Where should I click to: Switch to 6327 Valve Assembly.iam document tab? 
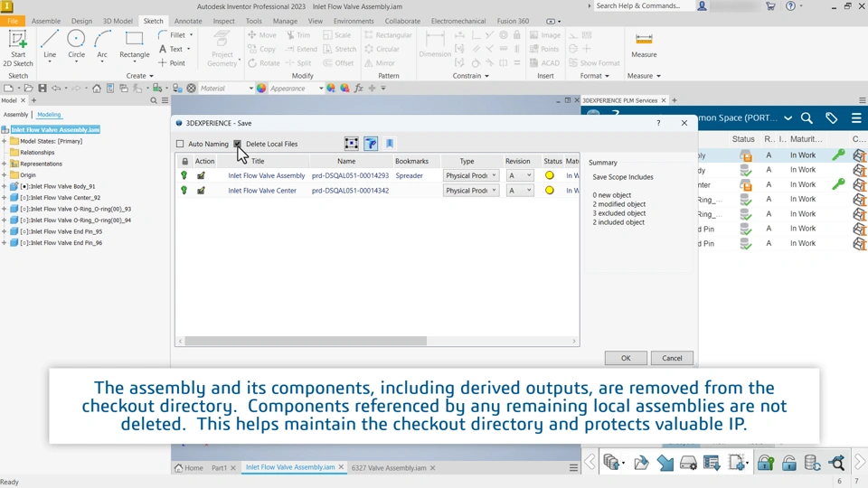tap(389, 467)
